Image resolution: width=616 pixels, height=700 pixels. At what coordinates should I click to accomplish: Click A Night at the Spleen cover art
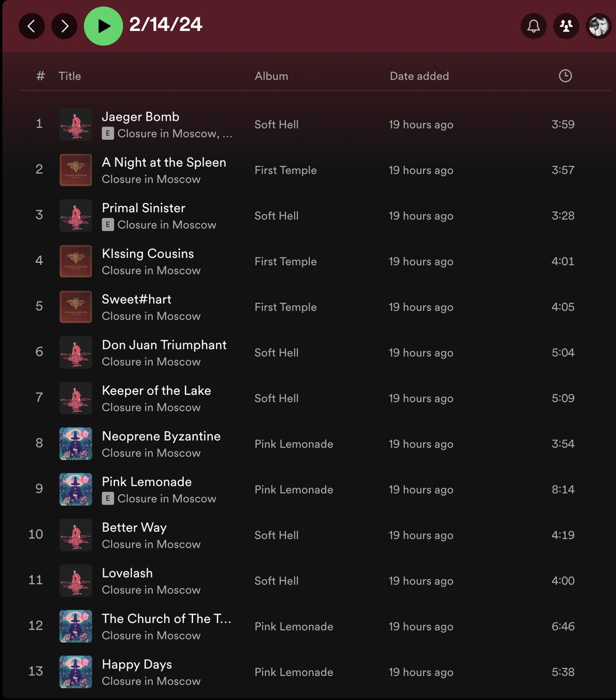(76, 170)
